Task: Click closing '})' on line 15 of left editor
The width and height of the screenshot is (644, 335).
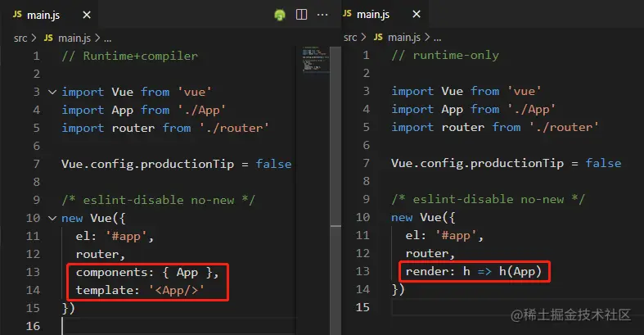Action: point(69,308)
